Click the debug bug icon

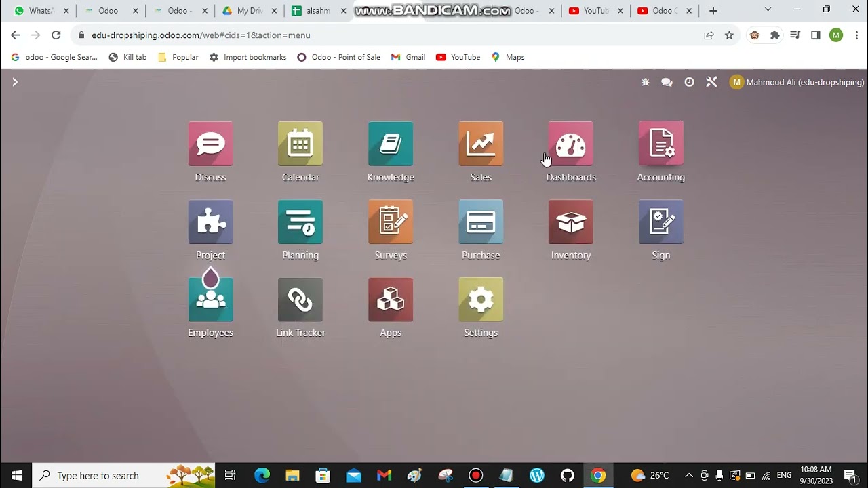click(x=645, y=82)
